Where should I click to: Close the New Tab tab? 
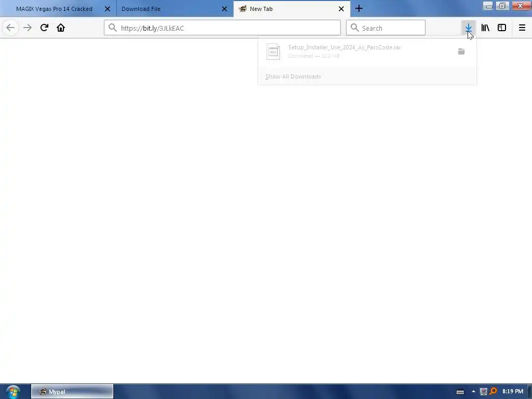point(341,9)
